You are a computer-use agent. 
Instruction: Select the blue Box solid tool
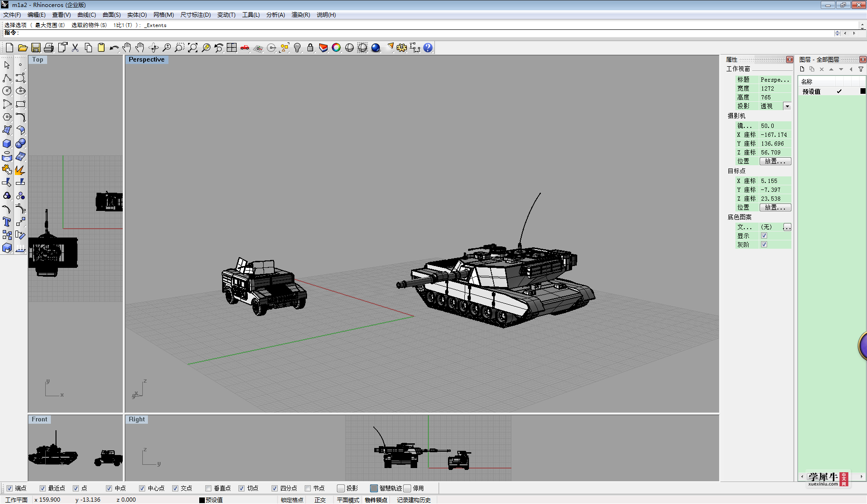7,143
